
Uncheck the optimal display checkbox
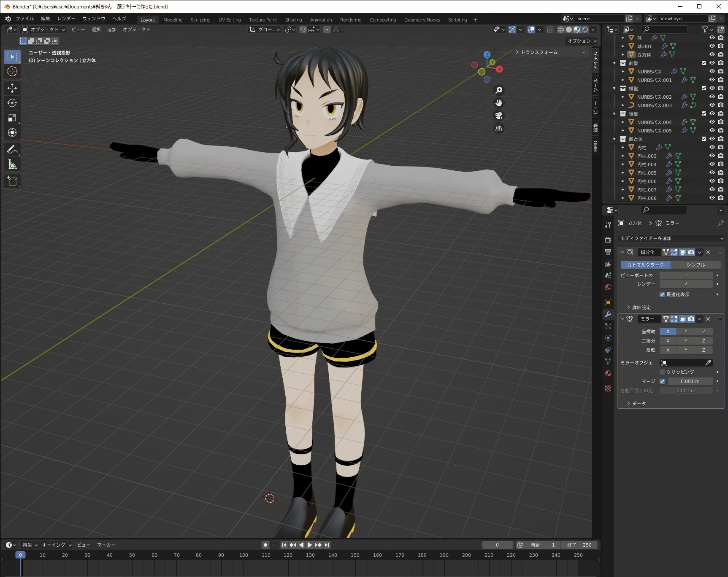point(662,294)
